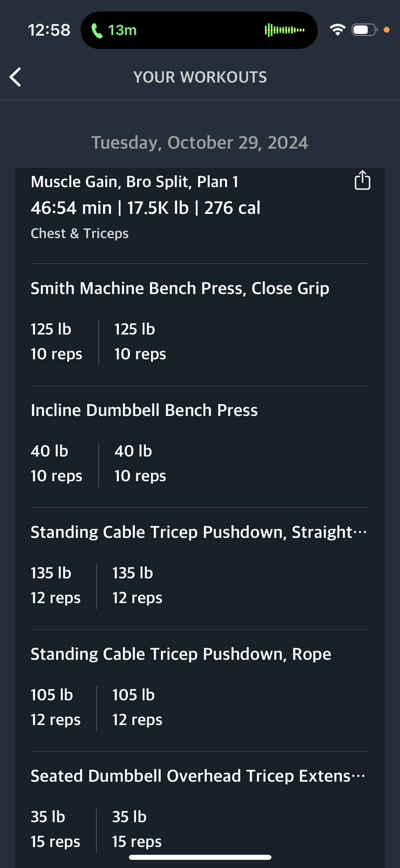Tap the back arrow in header
This screenshot has width=400, height=868.
[15, 77]
